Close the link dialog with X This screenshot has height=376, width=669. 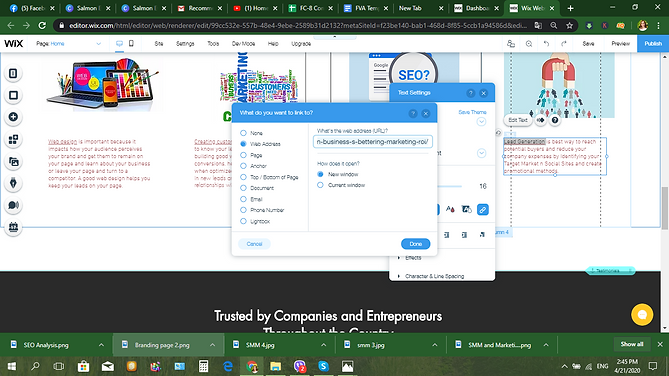click(426, 113)
